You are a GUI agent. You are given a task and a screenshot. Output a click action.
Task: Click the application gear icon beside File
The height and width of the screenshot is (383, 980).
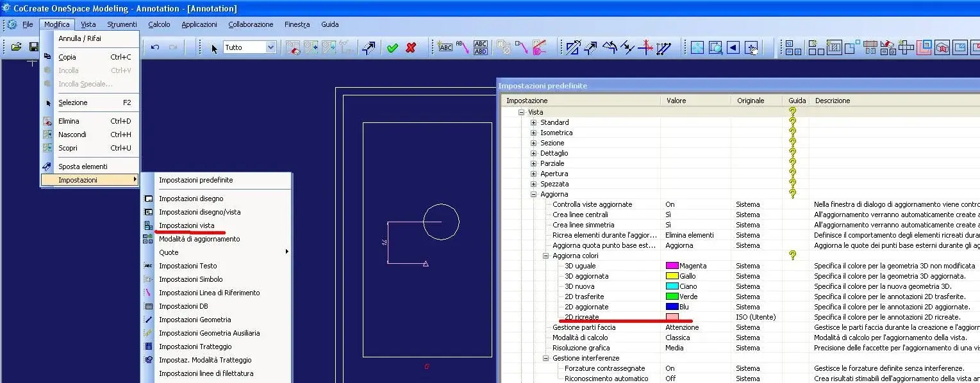(12, 24)
